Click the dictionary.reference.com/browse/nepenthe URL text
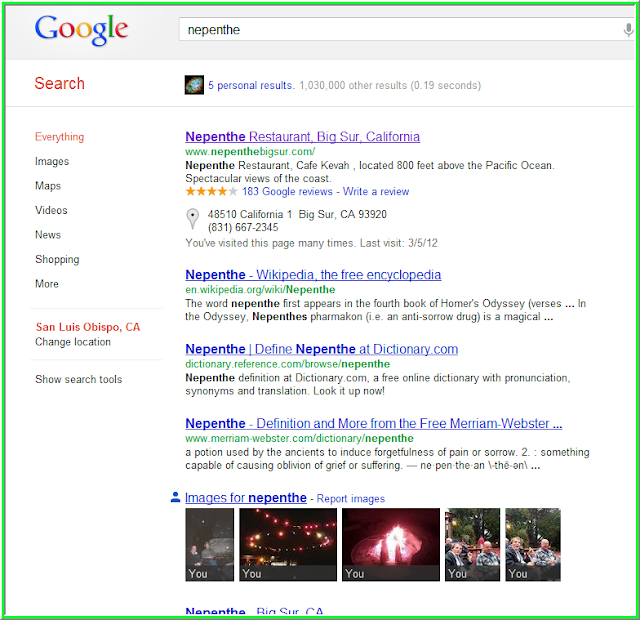This screenshot has width=640, height=620. coord(288,364)
